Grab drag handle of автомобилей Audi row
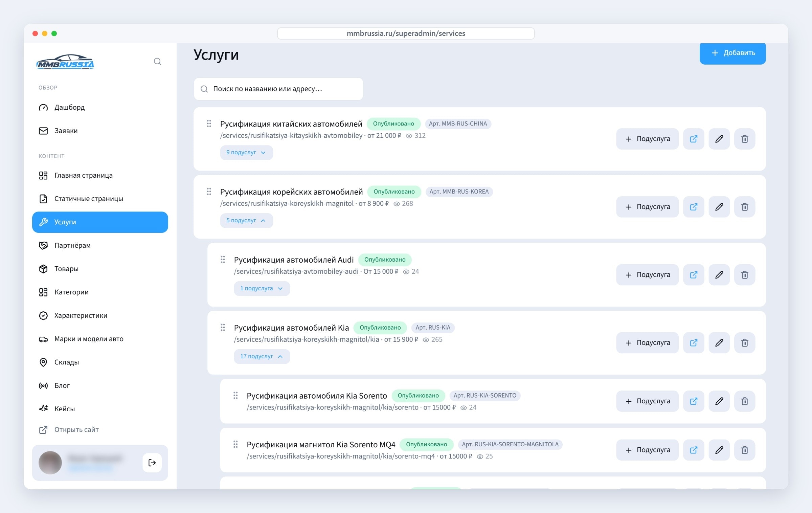812x513 pixels. click(223, 260)
